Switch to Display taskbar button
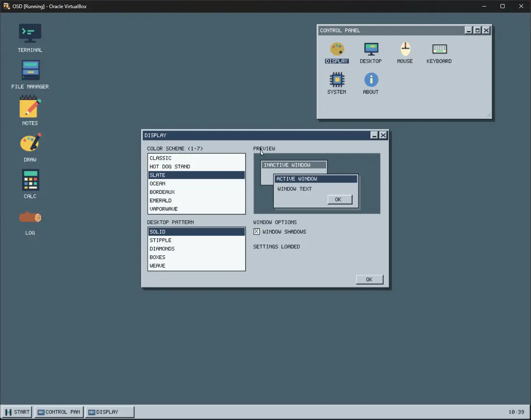 tap(110, 412)
